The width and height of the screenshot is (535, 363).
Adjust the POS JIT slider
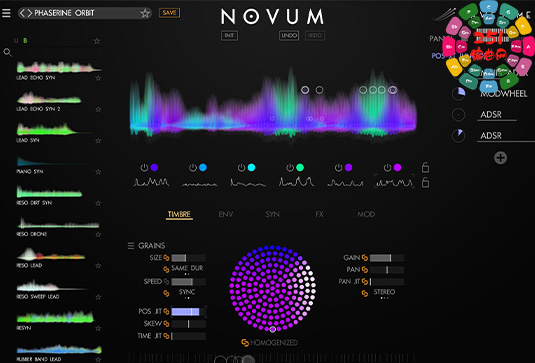(x=189, y=311)
